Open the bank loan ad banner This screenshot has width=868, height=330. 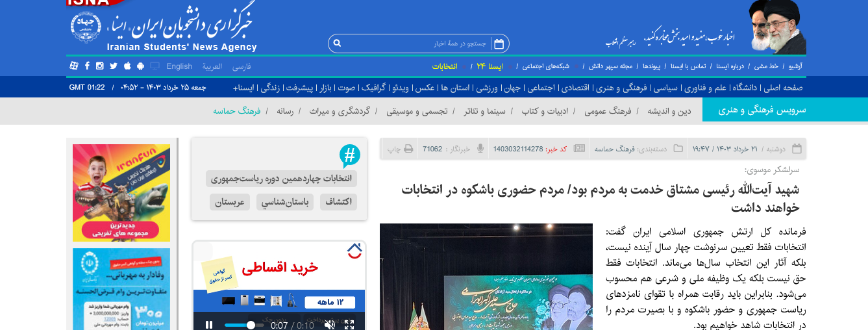pos(121,289)
